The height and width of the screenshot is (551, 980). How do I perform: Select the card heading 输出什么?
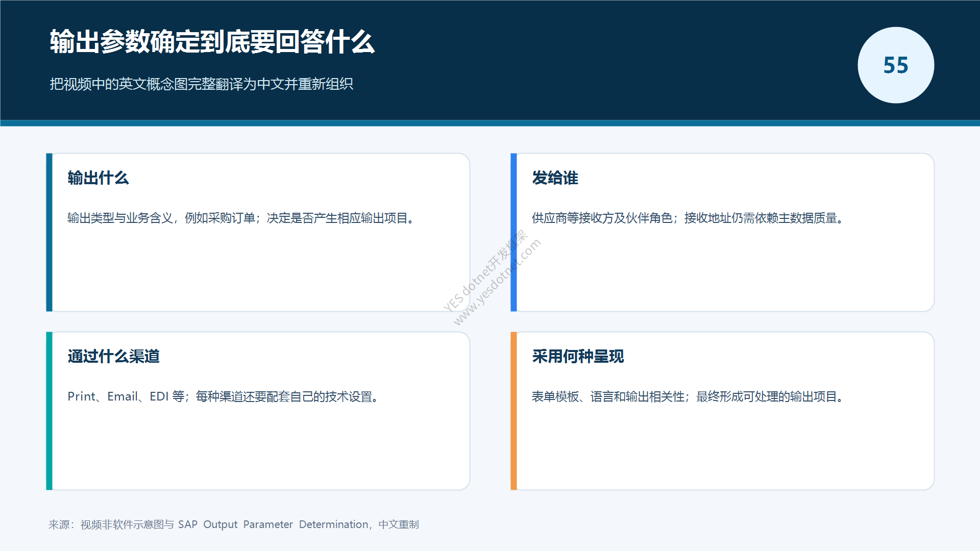[x=98, y=178]
